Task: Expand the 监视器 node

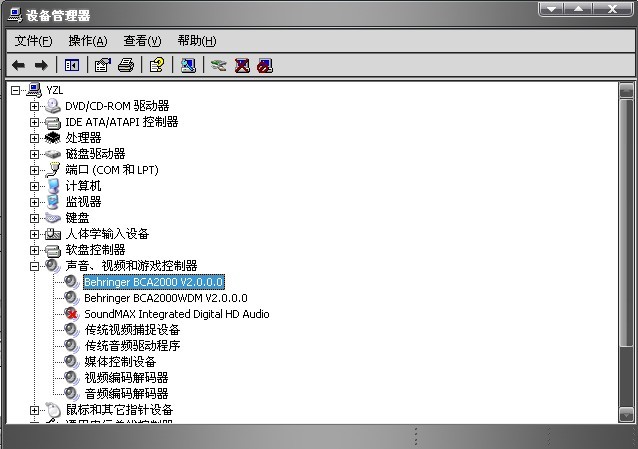Action: [x=35, y=202]
